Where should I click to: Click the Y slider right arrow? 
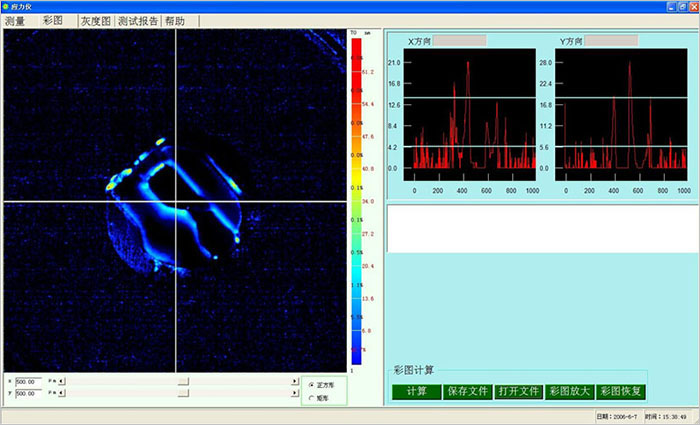(x=295, y=393)
